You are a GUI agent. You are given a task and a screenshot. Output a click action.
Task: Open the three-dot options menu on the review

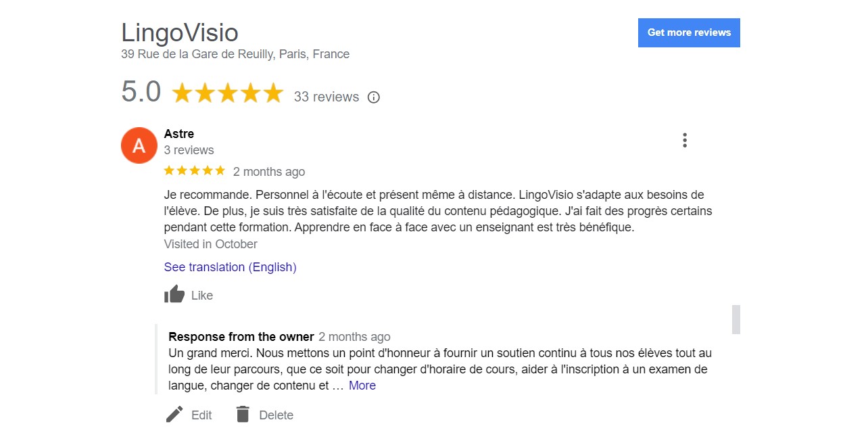684,139
